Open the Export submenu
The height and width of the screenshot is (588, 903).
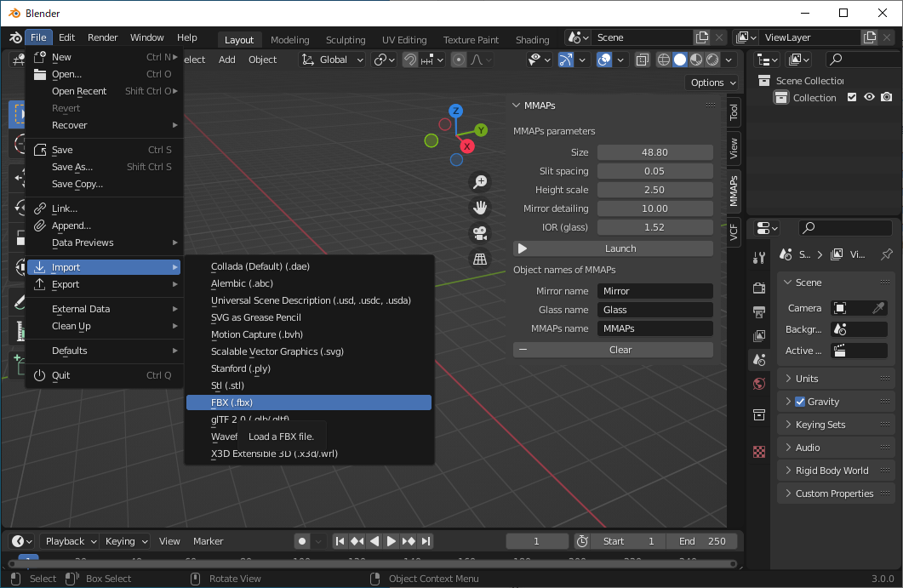pyautogui.click(x=104, y=284)
